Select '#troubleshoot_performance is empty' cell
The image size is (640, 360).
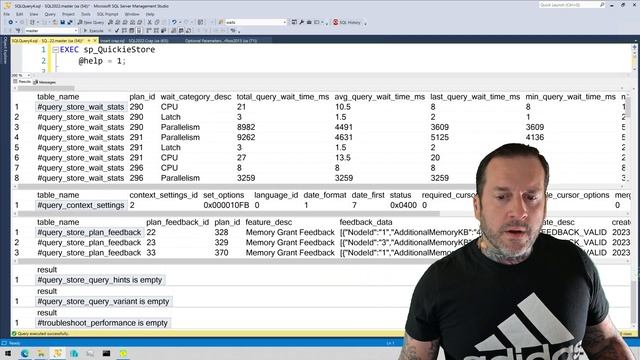click(x=102, y=323)
